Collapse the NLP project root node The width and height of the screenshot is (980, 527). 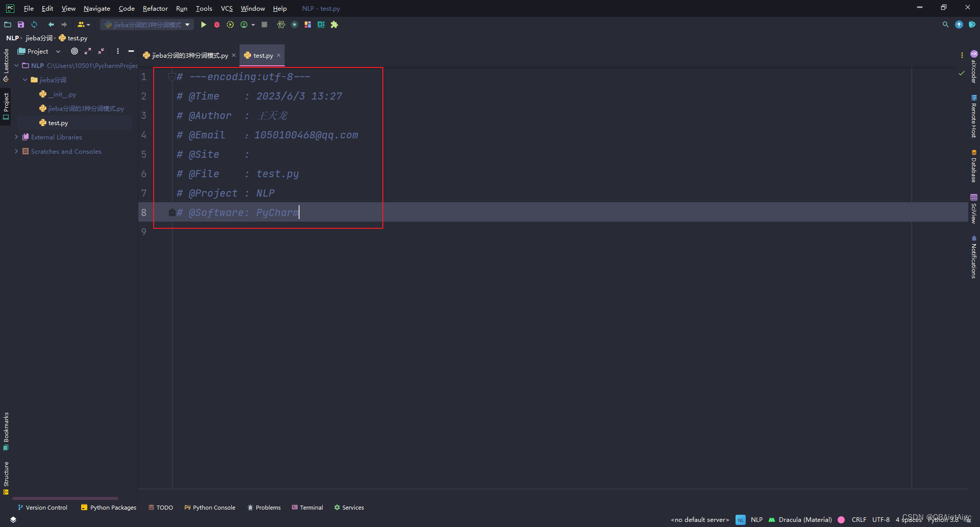pyautogui.click(x=16, y=65)
